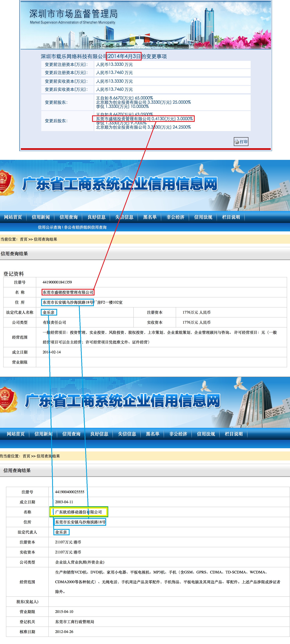Click 首页 breadcrumb on the 欧珀移动通信 record page
Screen dimensions: 290x644
click(x=27, y=456)
